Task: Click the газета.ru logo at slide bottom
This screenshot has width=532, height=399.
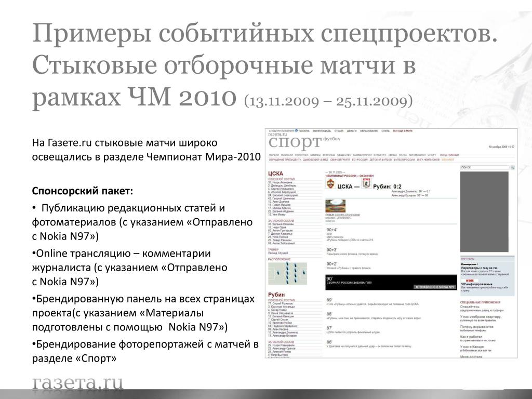Action: coord(78,383)
